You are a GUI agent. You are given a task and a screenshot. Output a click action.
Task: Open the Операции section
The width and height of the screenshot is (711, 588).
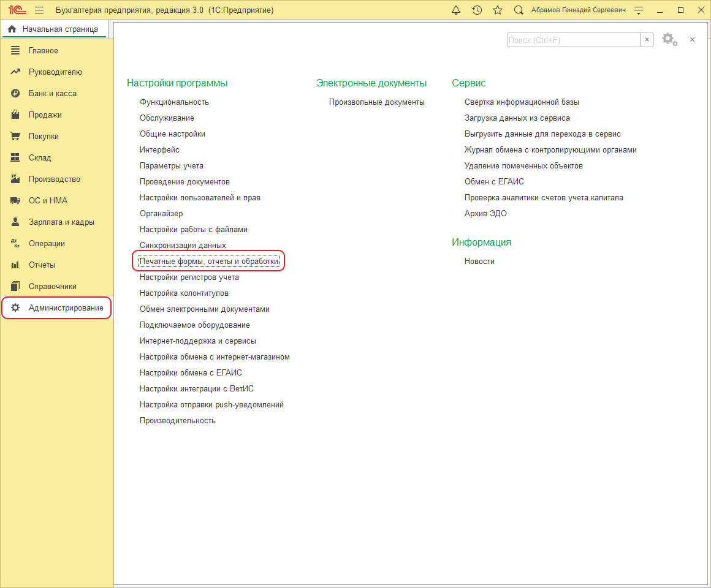coord(56,243)
